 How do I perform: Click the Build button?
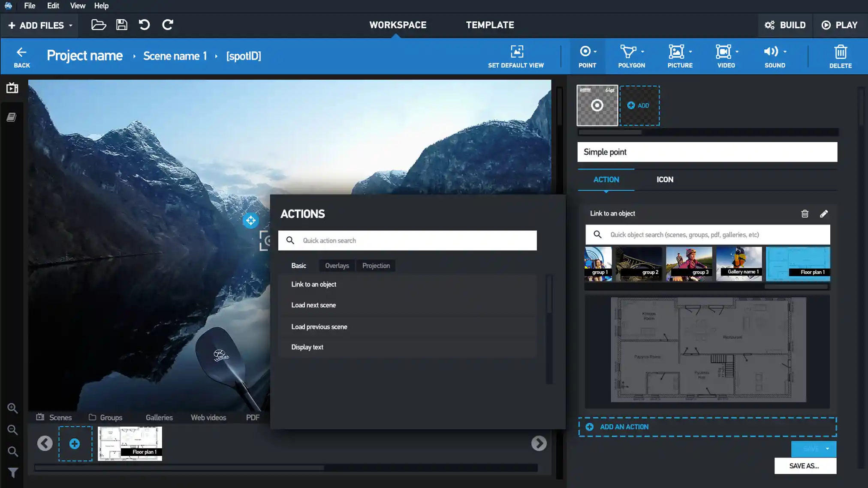coord(785,25)
